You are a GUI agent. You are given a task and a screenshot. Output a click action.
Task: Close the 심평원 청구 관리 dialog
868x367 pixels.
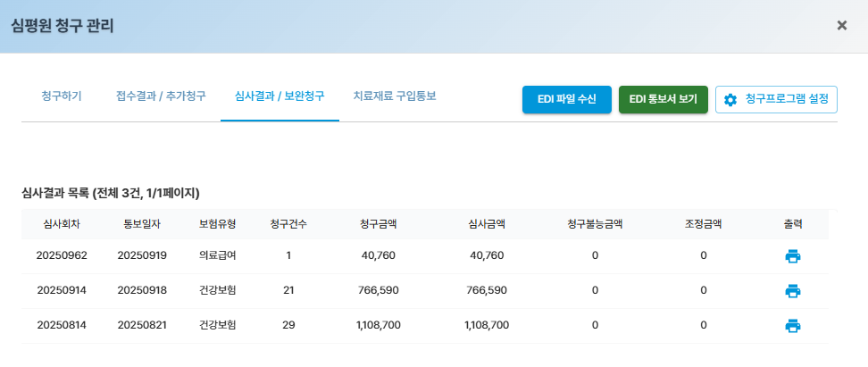(841, 25)
